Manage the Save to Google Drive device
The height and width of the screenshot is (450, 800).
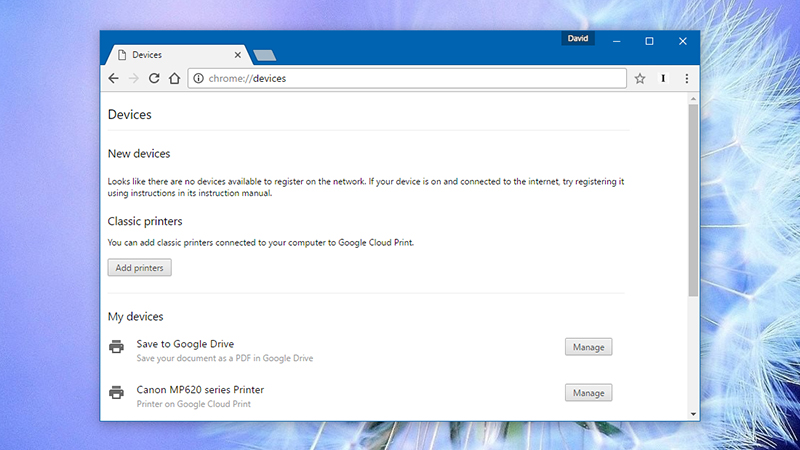pos(588,347)
